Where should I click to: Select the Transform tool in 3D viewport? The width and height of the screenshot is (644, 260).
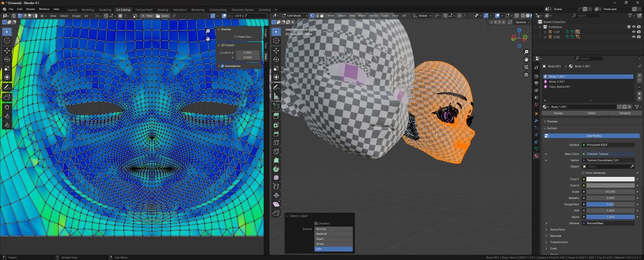(x=276, y=78)
